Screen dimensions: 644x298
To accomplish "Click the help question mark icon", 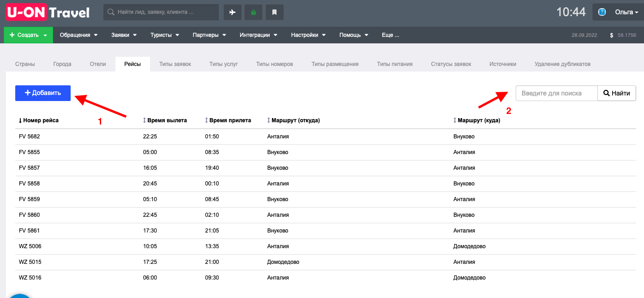I will 602,12.
